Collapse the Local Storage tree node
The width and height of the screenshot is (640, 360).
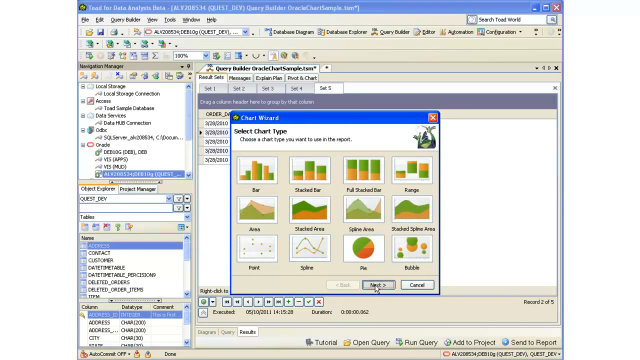pos(83,87)
